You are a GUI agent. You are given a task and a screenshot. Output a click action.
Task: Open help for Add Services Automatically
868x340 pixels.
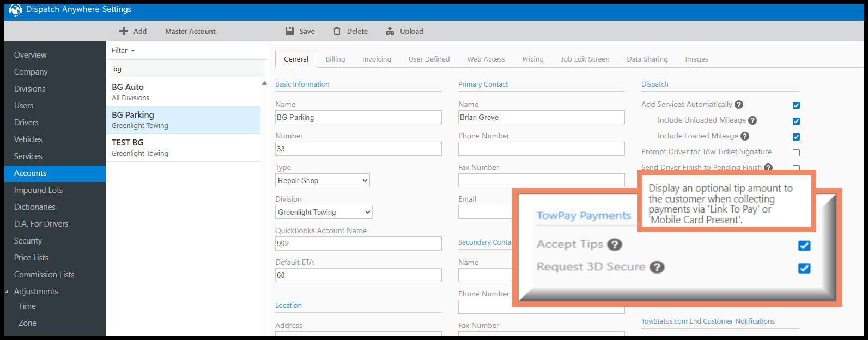[x=739, y=105]
